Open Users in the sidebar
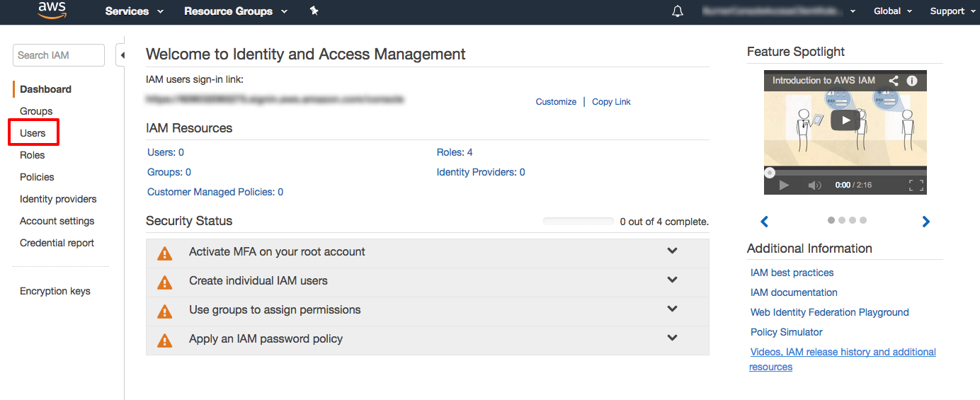The height and width of the screenshot is (400, 980). coord(33,133)
